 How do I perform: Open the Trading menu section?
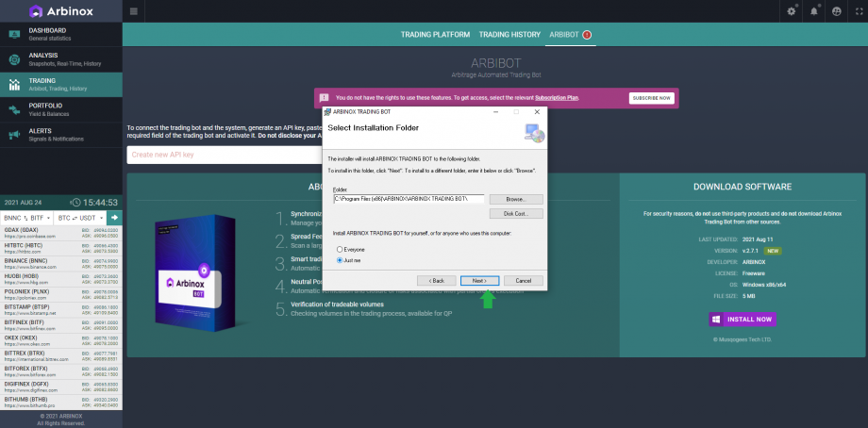tap(61, 85)
